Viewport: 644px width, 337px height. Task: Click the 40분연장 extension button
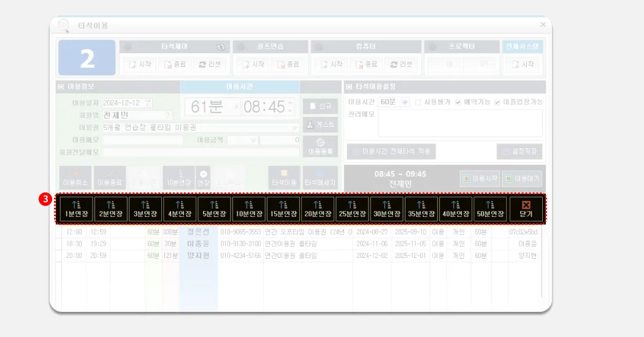456,209
